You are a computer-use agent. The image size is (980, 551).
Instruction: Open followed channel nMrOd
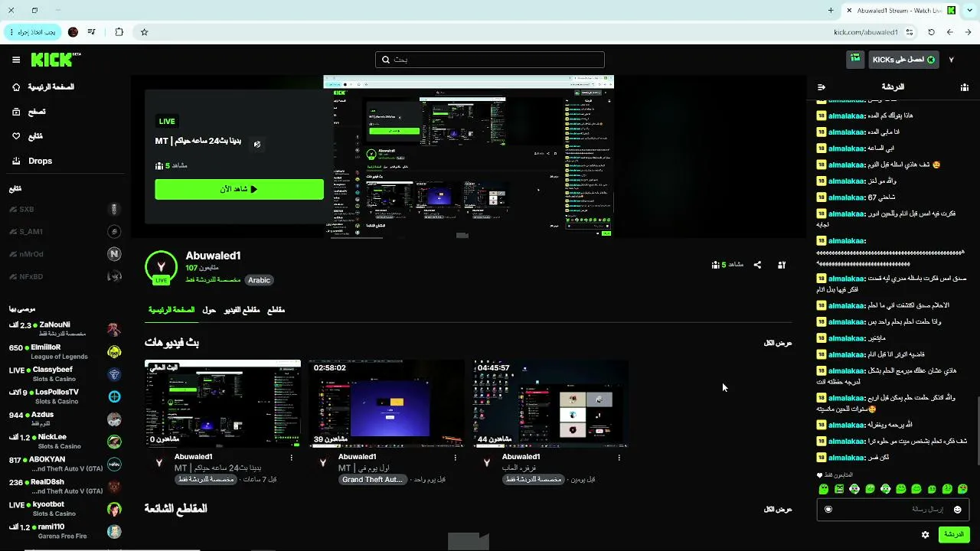(65, 254)
